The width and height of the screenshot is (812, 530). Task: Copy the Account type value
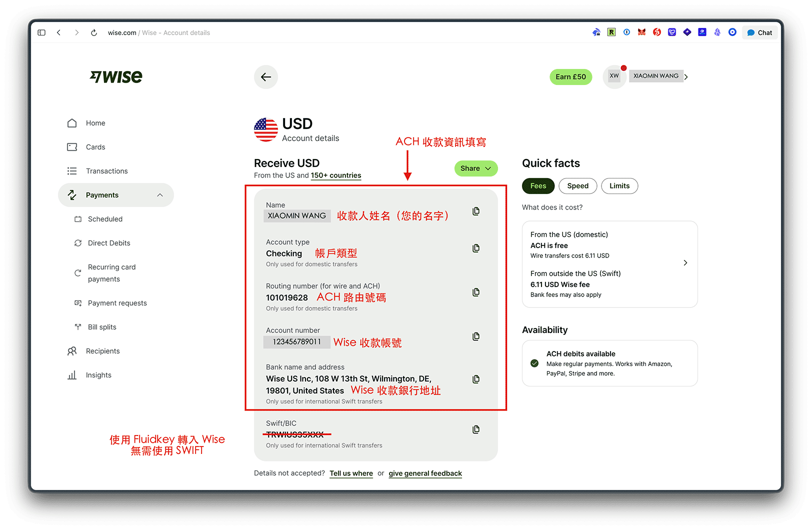(476, 248)
